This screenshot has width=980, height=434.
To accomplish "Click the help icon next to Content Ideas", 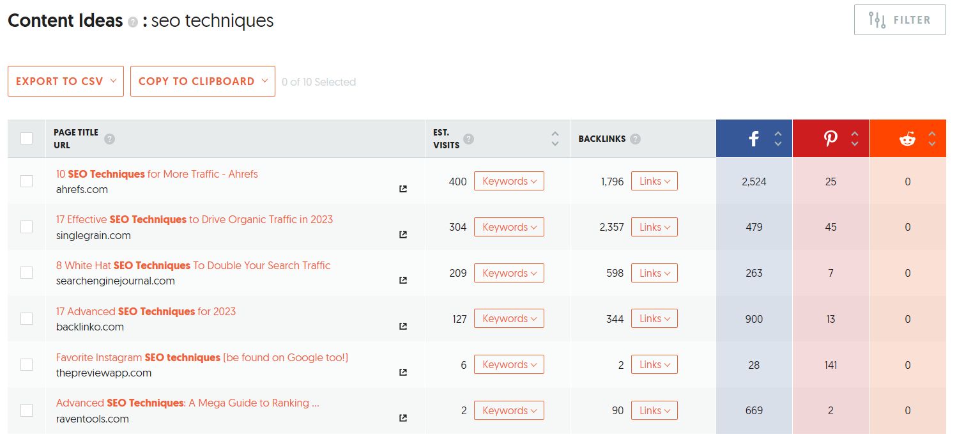I will coord(132,22).
